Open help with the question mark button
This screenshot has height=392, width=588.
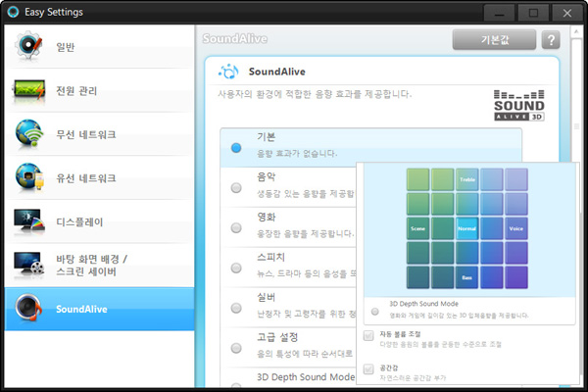(551, 40)
